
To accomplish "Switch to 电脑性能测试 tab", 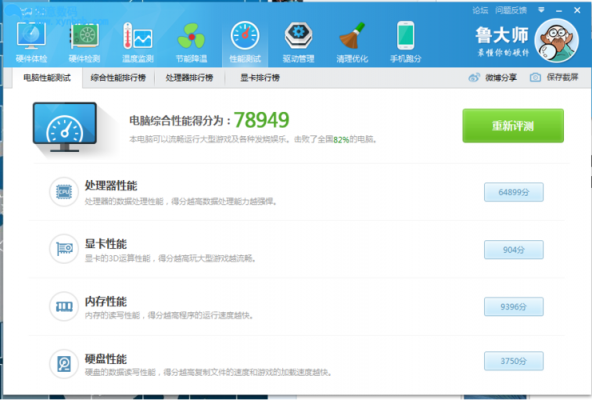I will 47,78.
